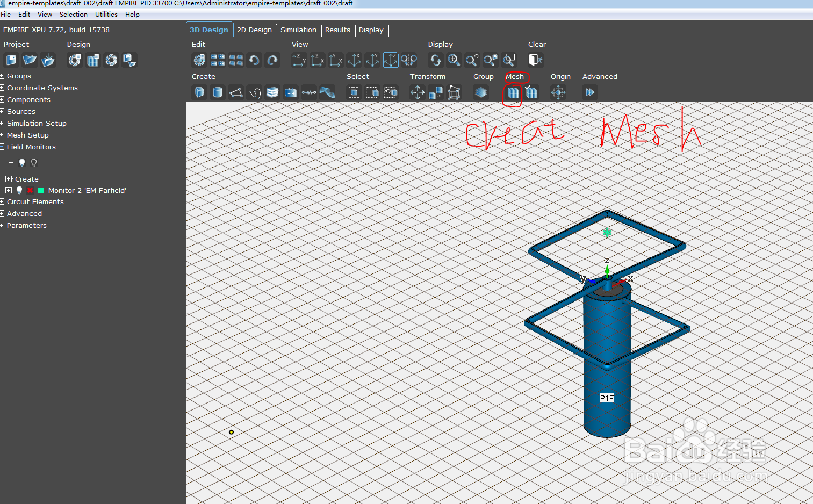The width and height of the screenshot is (813, 504).
Task: Click the Group layers icon
Action: click(x=481, y=92)
